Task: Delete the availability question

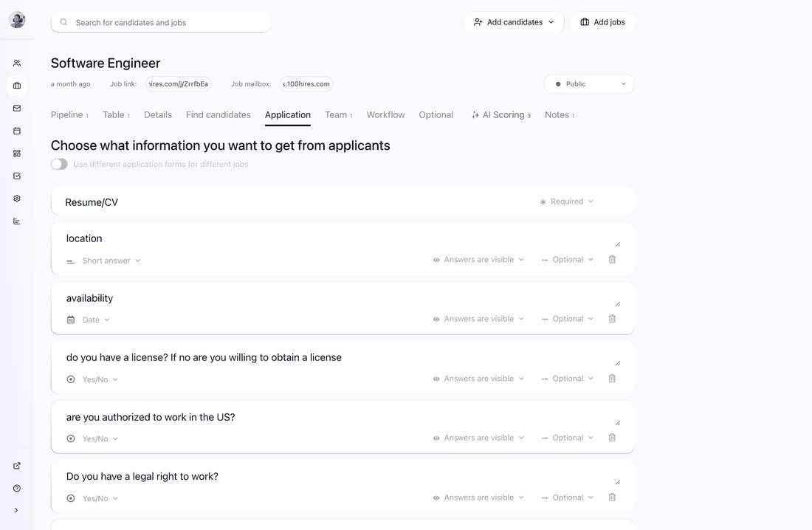Action: (x=612, y=319)
